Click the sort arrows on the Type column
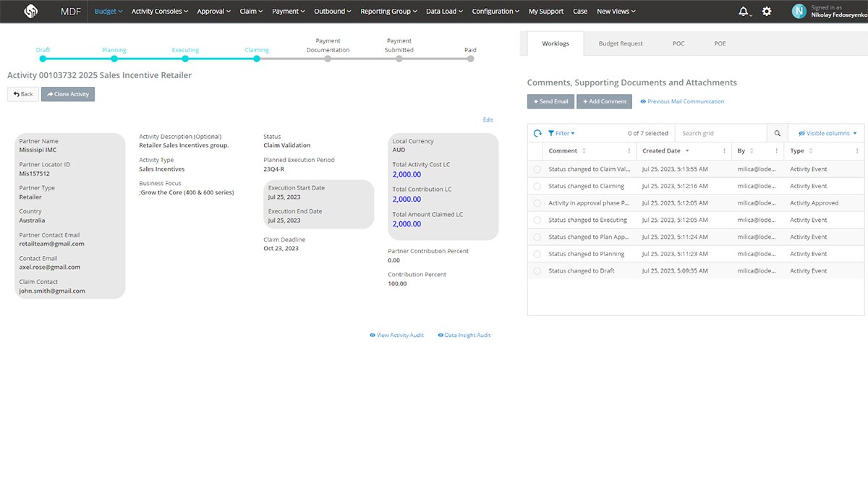This screenshot has height=499, width=868. [810, 151]
